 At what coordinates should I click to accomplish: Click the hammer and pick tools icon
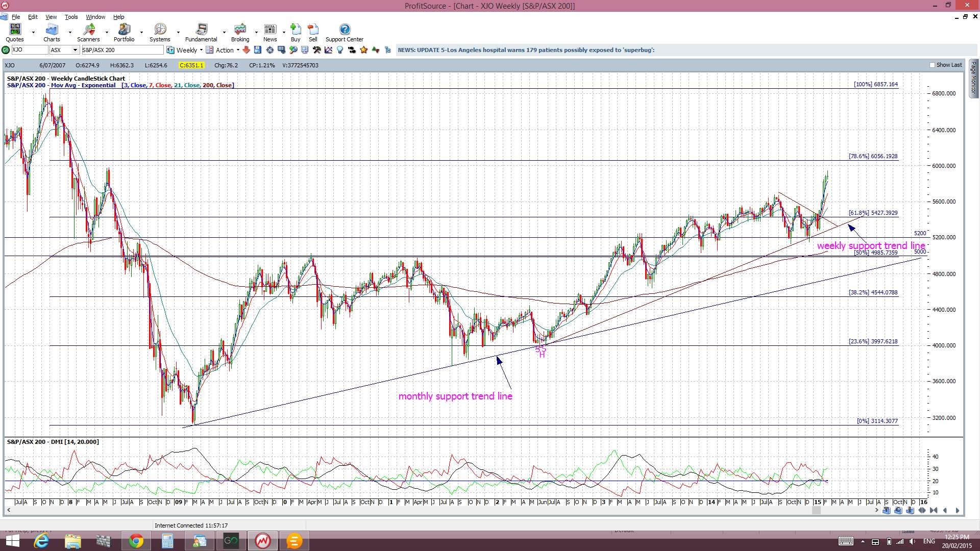[x=316, y=50]
